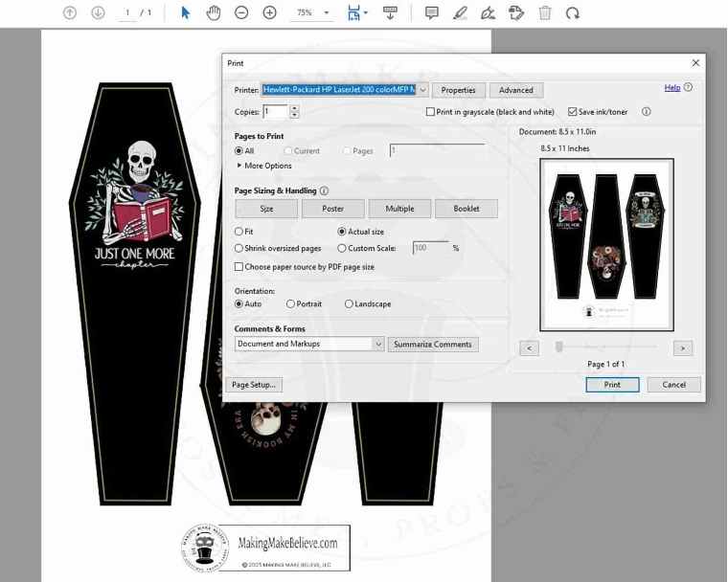Open the zoom percentage dropdown

click(327, 12)
